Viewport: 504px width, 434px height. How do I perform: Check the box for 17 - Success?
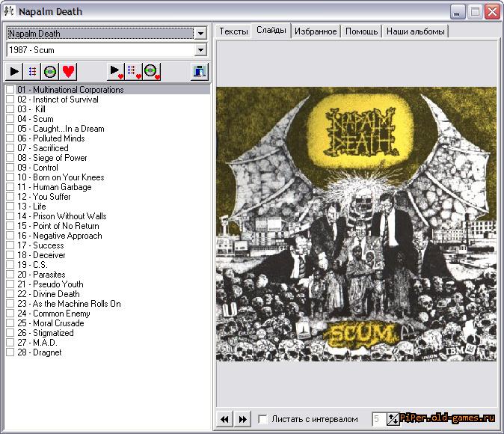click(10, 245)
